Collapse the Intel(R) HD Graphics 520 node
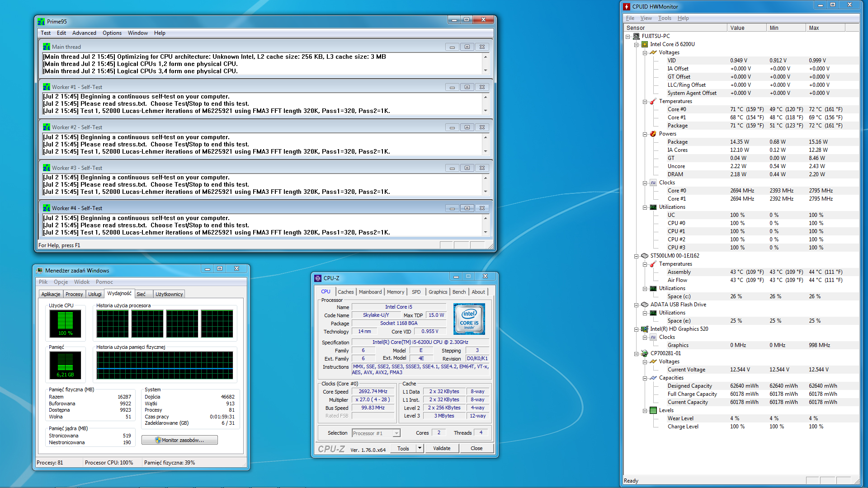 point(637,329)
